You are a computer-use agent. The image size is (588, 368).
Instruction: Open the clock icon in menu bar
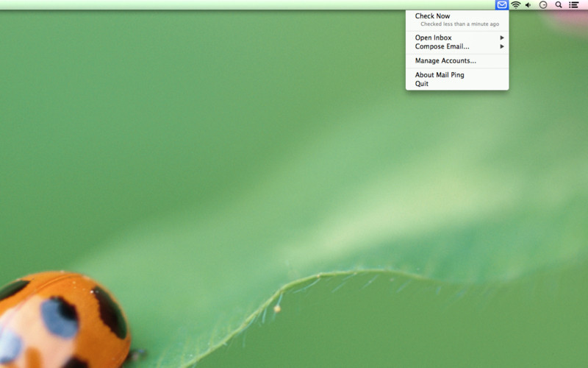pos(543,5)
